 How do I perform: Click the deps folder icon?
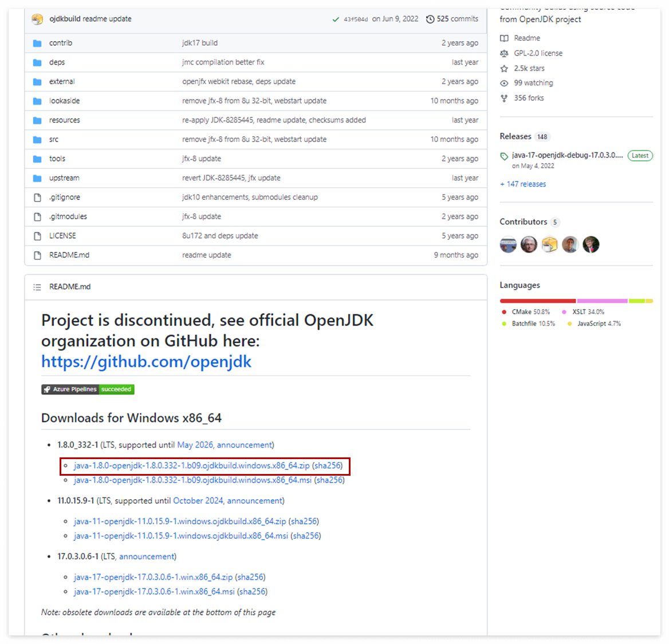pos(37,62)
